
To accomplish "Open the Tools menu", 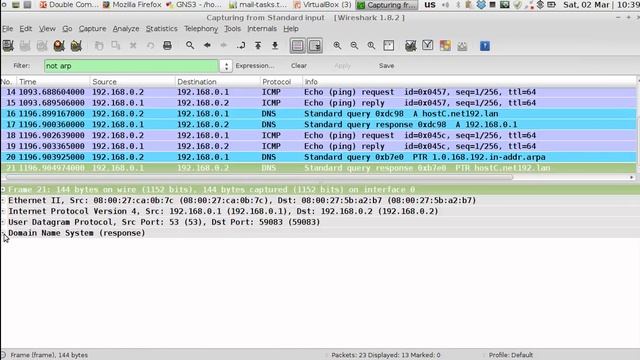I will pos(232,29).
